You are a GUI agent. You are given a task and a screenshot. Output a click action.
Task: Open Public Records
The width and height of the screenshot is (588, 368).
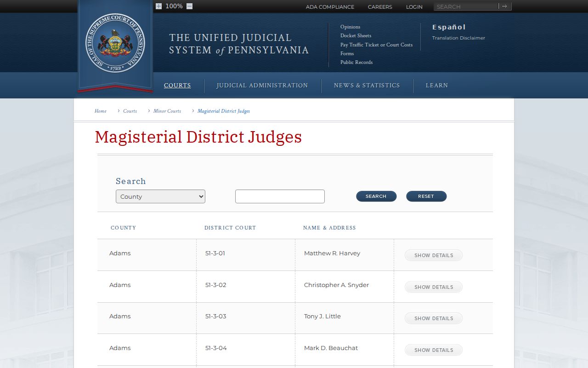coord(356,62)
